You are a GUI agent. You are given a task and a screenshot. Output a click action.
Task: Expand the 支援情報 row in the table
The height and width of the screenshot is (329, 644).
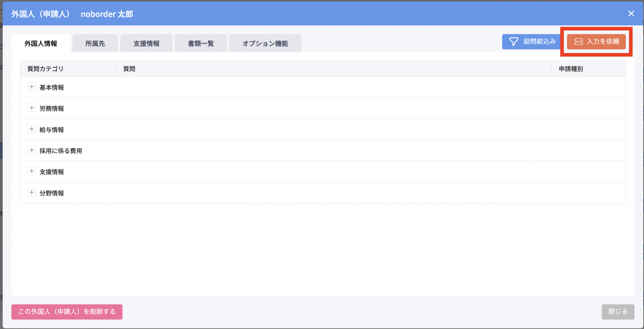(x=32, y=171)
